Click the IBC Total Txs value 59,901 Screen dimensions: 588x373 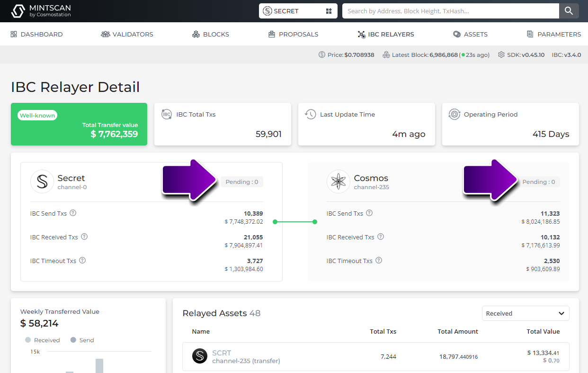click(268, 134)
